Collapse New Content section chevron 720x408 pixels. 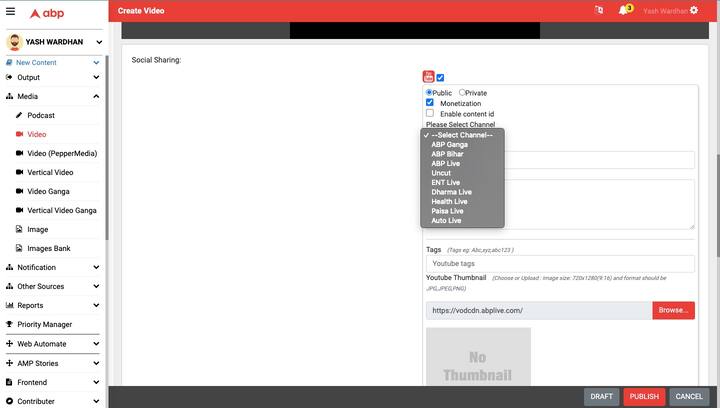[96, 62]
